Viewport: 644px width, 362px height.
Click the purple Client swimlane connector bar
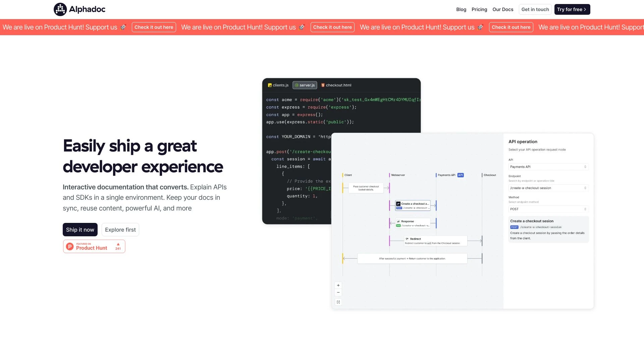389,188
